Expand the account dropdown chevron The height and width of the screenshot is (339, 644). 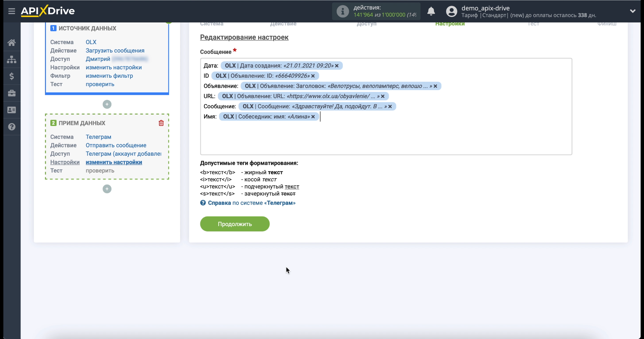[633, 11]
